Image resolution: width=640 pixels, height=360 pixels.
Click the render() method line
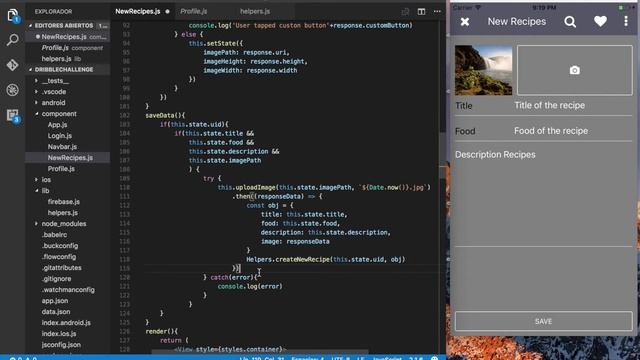[162, 331]
